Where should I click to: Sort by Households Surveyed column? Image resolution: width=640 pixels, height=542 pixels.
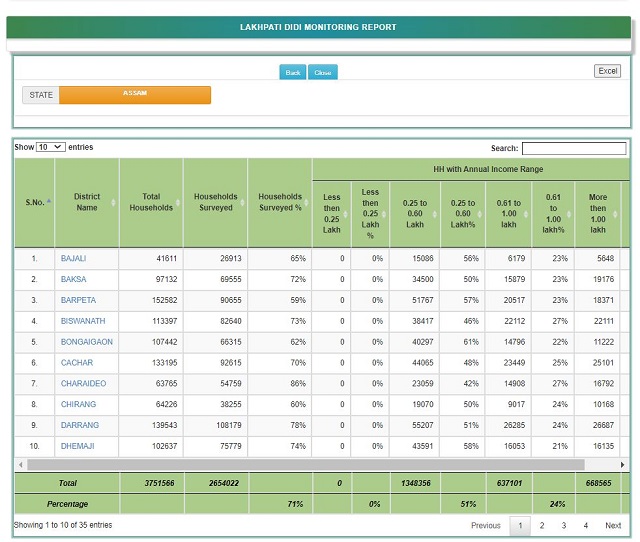(x=215, y=202)
